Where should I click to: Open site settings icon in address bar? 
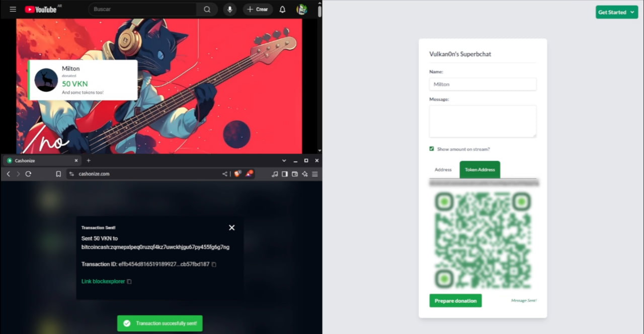(71, 174)
